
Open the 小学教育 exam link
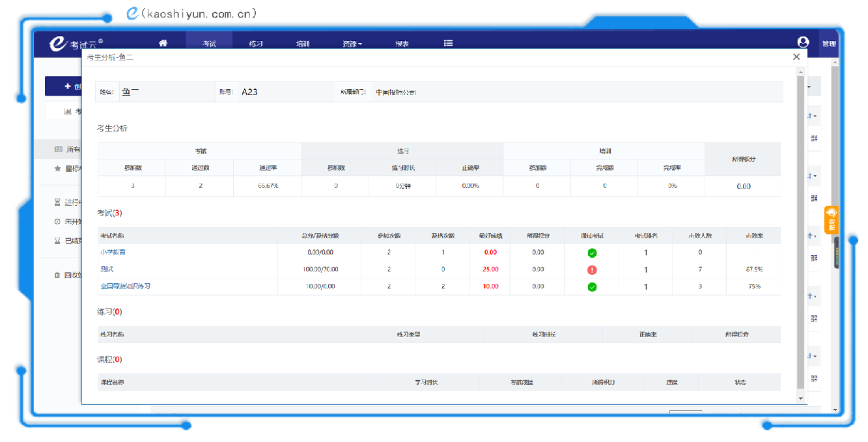pos(113,252)
